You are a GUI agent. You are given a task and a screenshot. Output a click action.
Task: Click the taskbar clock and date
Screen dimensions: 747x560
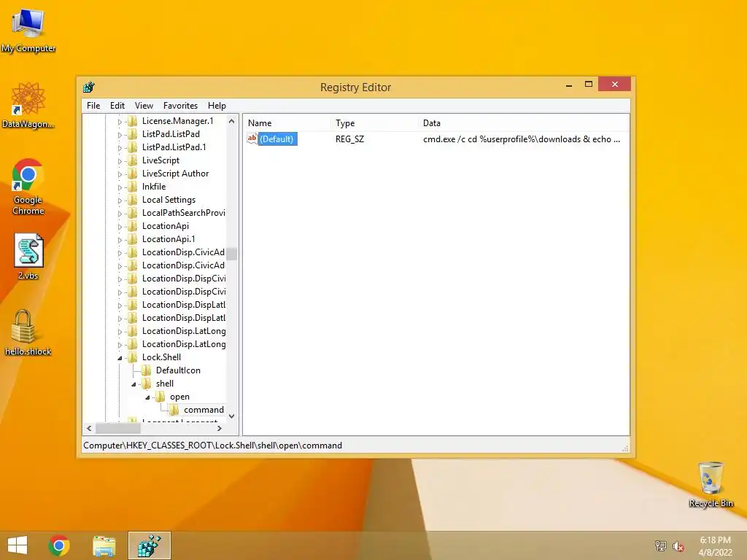point(715,546)
